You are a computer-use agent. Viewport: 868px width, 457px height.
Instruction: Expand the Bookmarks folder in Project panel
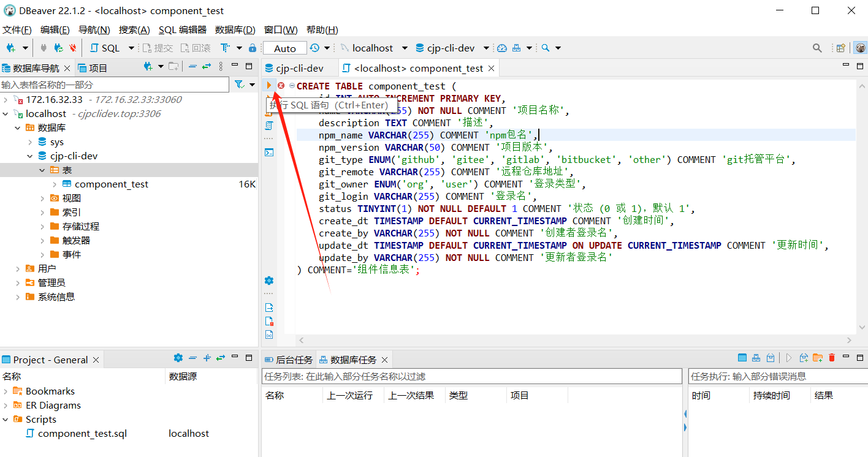click(x=6, y=391)
